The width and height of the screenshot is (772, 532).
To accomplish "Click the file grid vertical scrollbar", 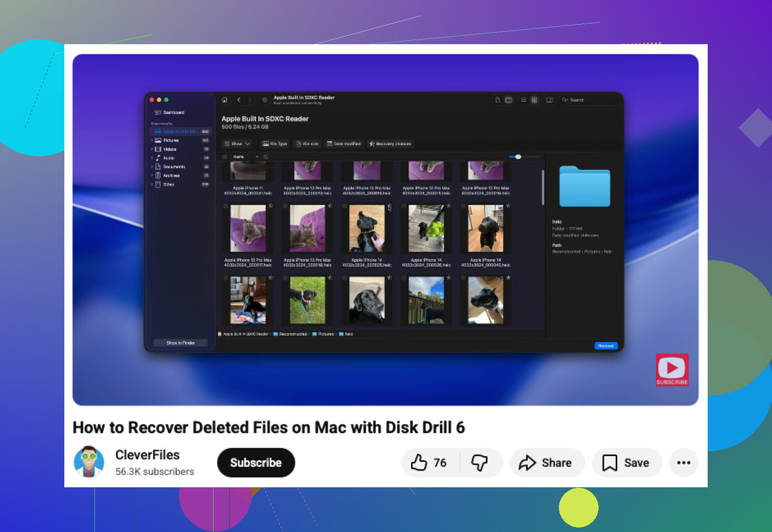I will point(543,187).
